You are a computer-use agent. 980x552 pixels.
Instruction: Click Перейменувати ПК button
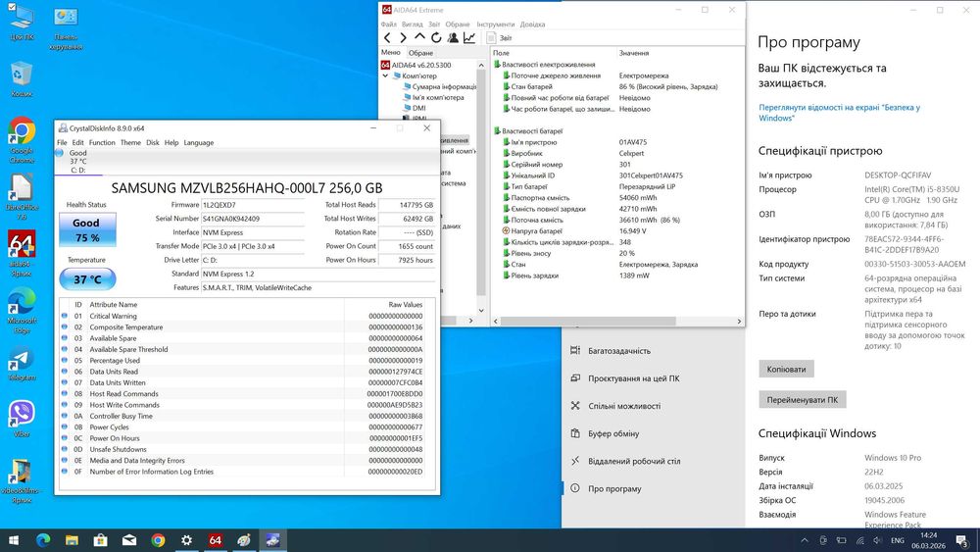pos(803,399)
